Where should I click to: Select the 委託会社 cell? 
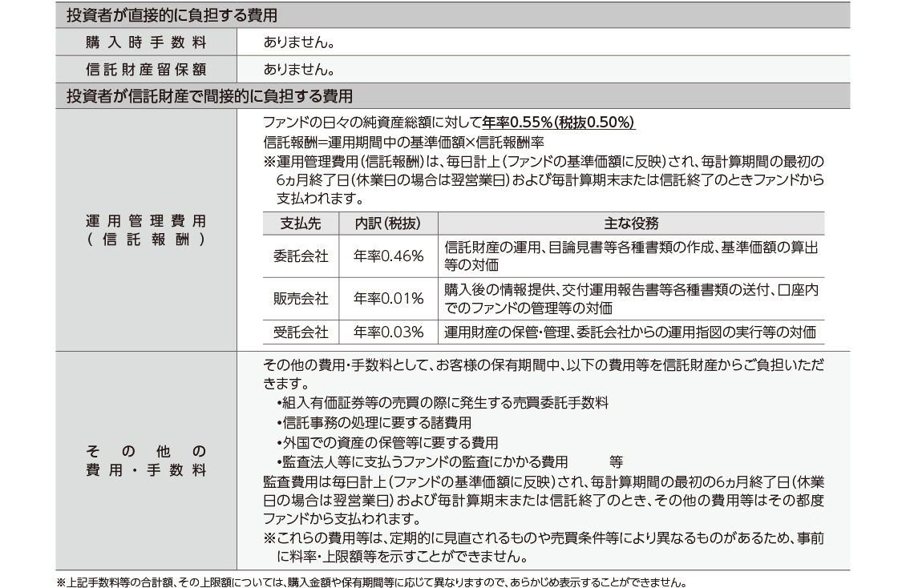pyautogui.click(x=300, y=256)
